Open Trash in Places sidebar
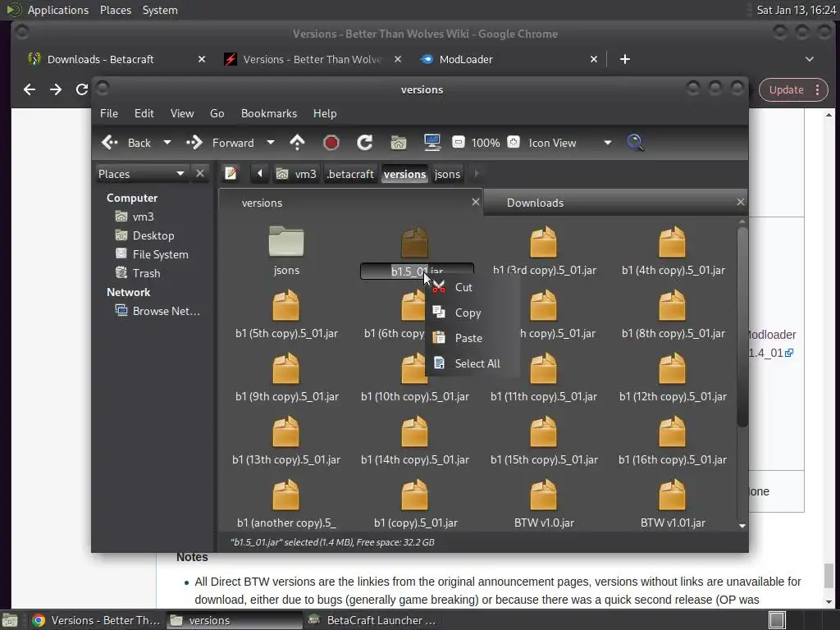Viewport: 840px width, 630px height. tap(138, 272)
